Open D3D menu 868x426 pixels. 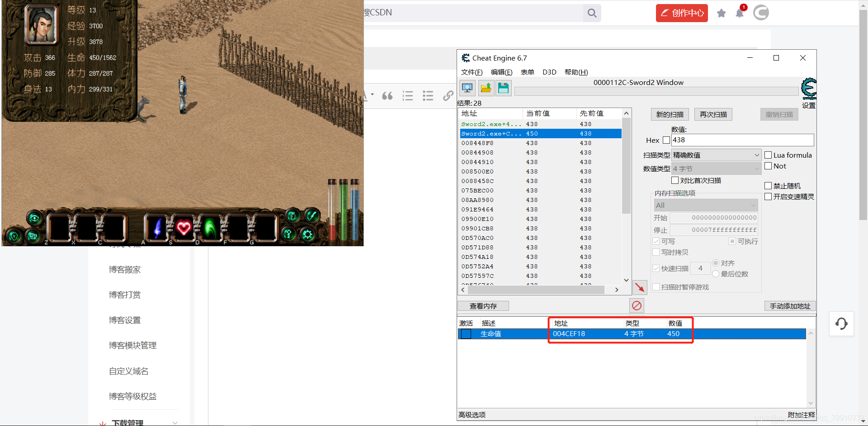click(x=549, y=72)
